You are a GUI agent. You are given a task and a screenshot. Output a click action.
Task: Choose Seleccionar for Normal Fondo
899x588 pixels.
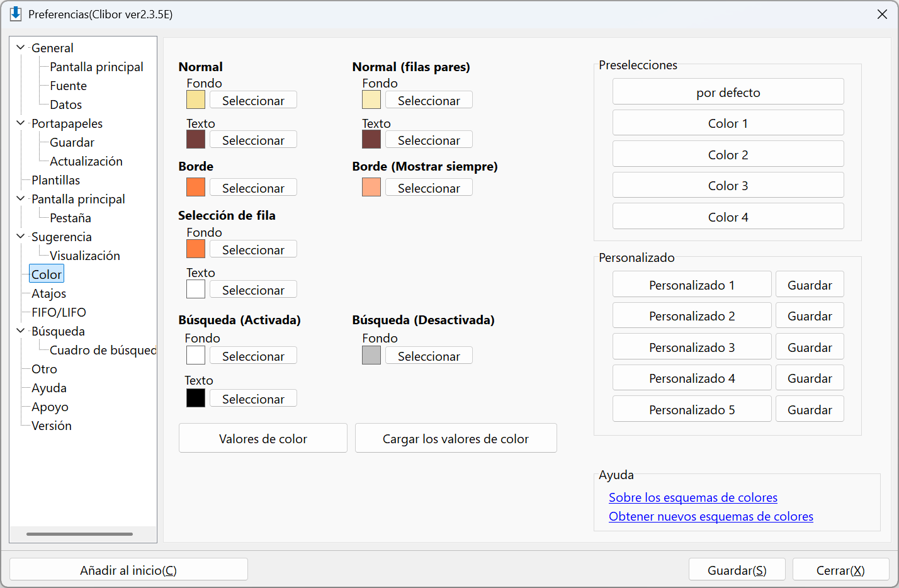tap(253, 100)
